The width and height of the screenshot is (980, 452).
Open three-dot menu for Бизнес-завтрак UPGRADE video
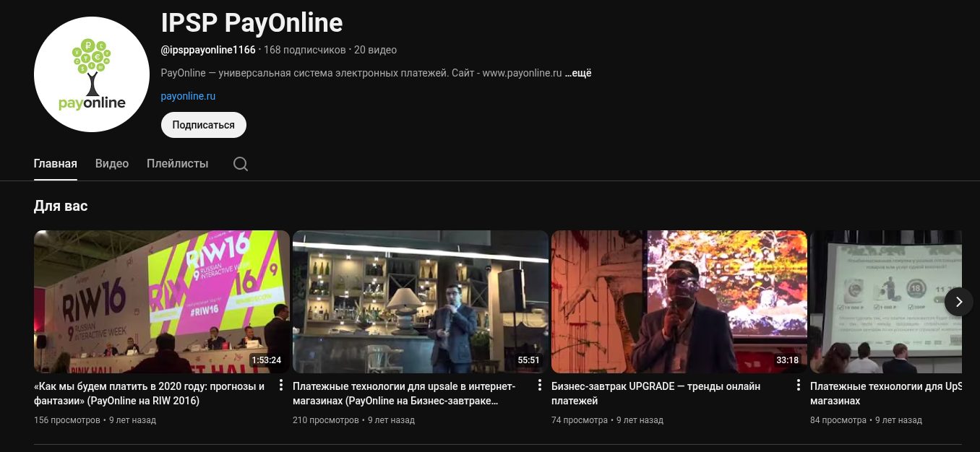(x=799, y=386)
